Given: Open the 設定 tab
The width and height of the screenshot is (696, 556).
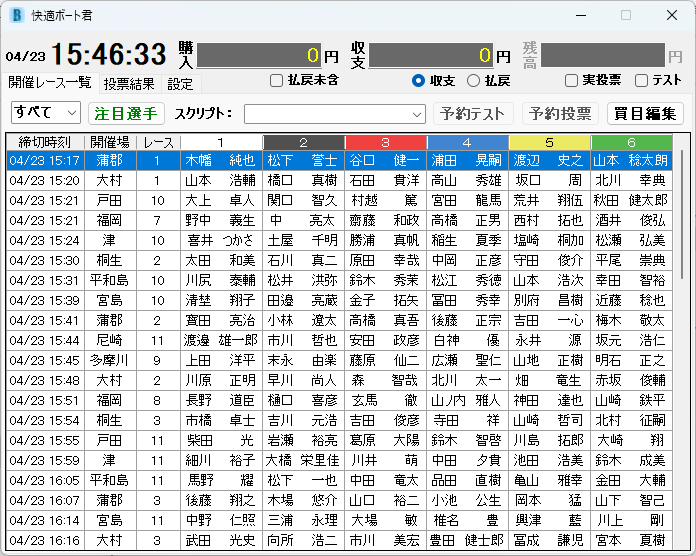Looking at the screenshot, I should pyautogui.click(x=180, y=84).
